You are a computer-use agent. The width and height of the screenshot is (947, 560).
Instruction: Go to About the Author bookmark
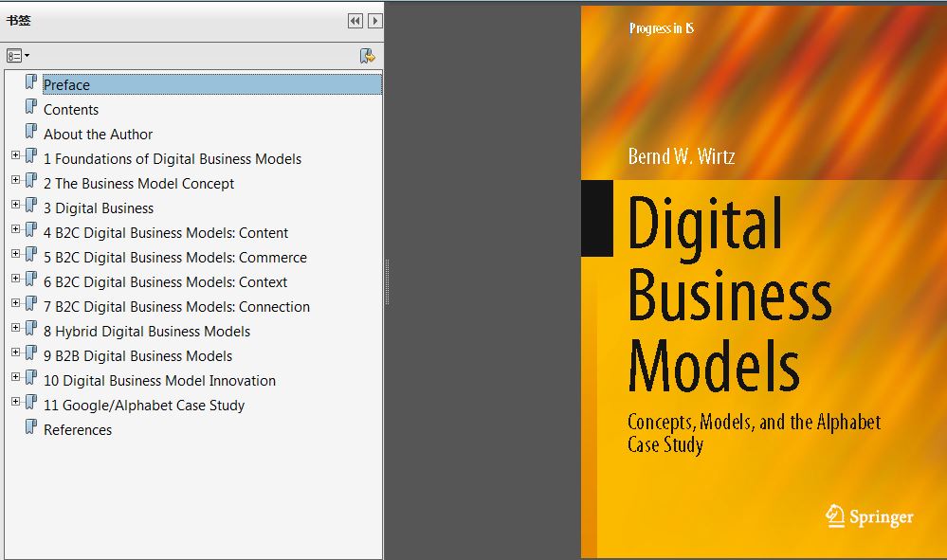(98, 135)
